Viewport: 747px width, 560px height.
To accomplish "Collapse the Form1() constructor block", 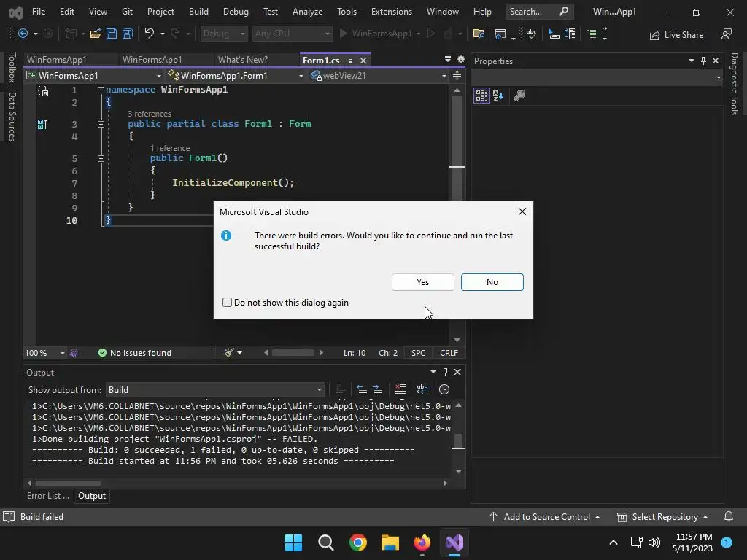I will (x=101, y=158).
